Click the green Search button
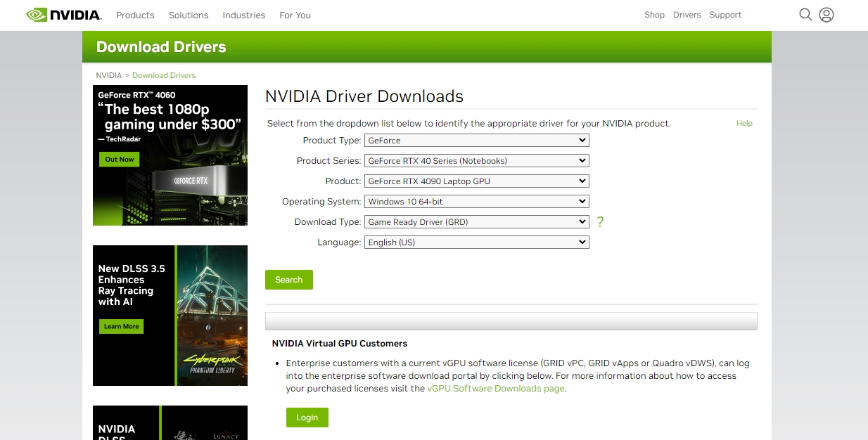Image resolution: width=868 pixels, height=440 pixels. coord(289,280)
